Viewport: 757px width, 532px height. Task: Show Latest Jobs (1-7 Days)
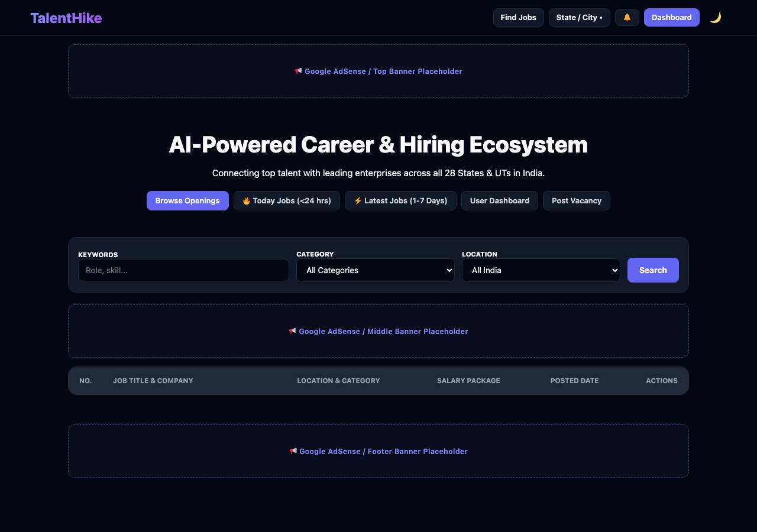point(400,200)
